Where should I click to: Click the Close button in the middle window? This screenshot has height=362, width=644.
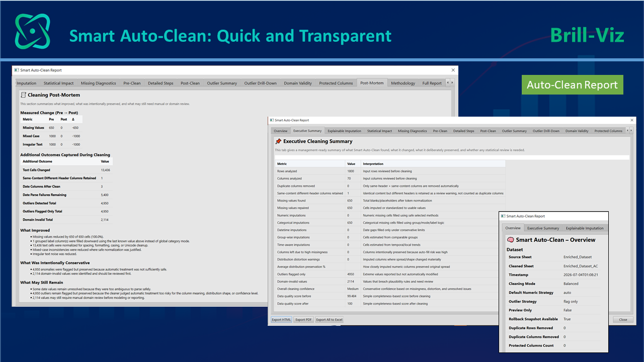pos(623,320)
